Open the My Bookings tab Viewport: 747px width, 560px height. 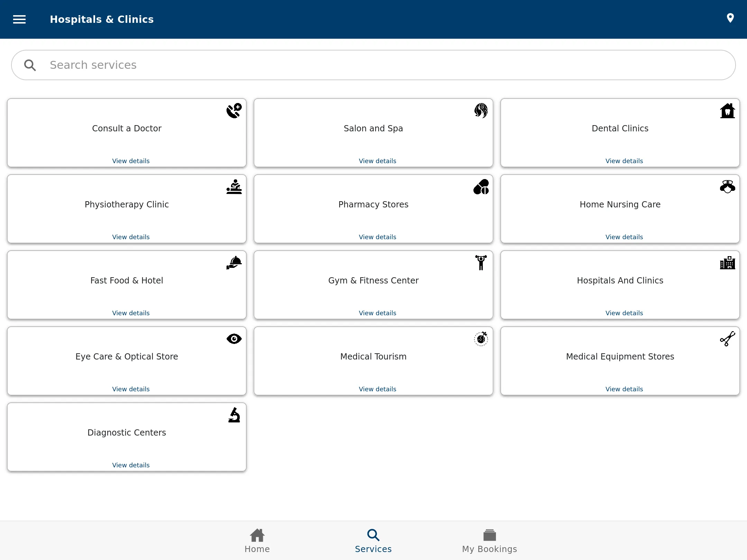point(489,541)
